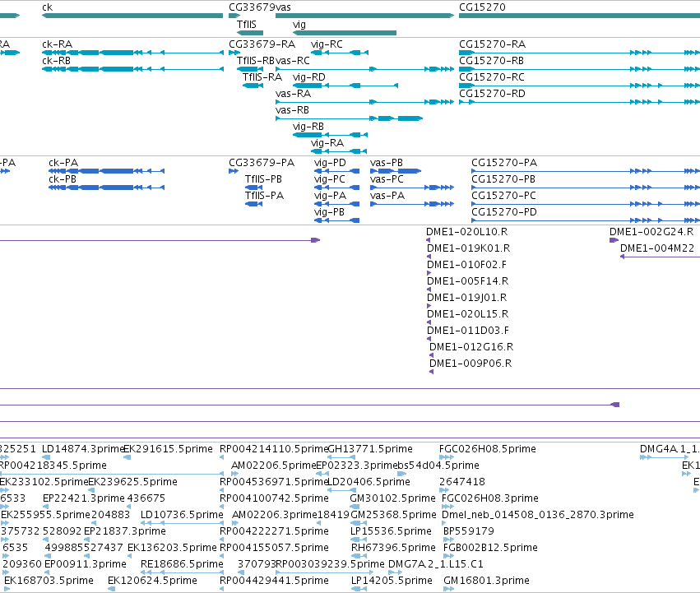
Task: Click EST LD14874.3prime
Action: pos(46,457)
